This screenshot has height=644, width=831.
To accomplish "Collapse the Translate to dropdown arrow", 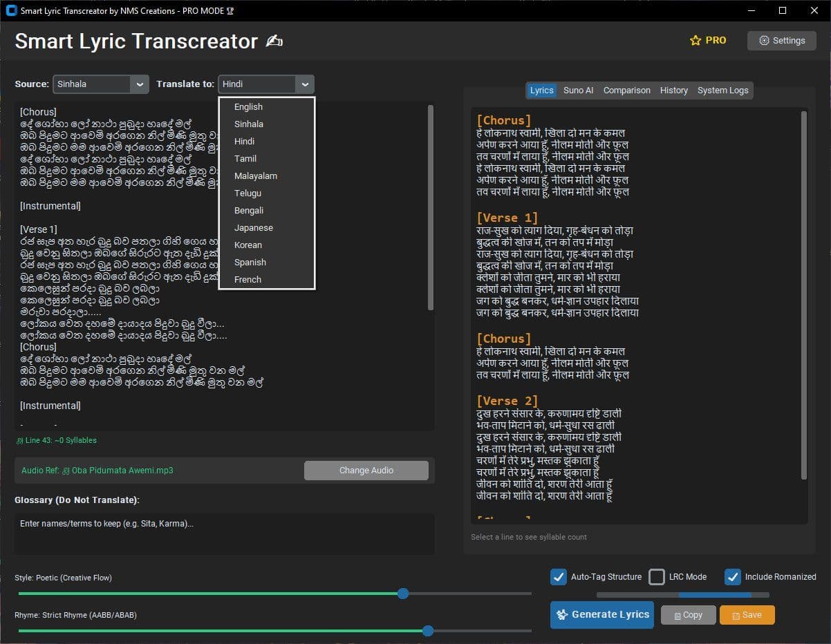I will click(305, 84).
